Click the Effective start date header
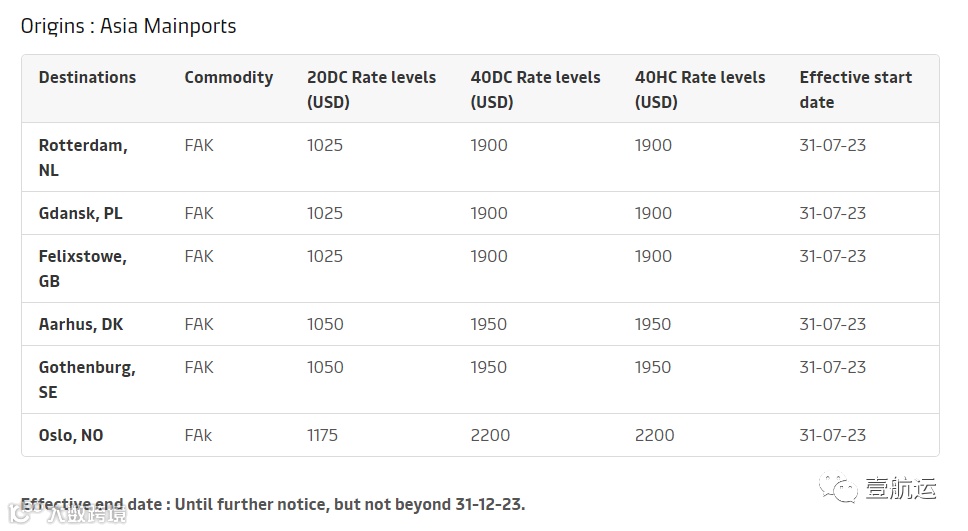968x531 pixels. (855, 89)
